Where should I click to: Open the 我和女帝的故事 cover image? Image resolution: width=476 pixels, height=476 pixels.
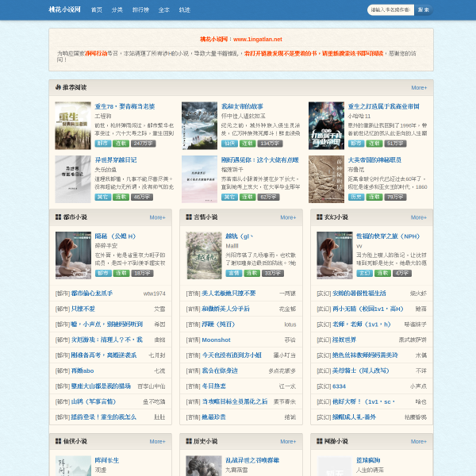[199, 125]
